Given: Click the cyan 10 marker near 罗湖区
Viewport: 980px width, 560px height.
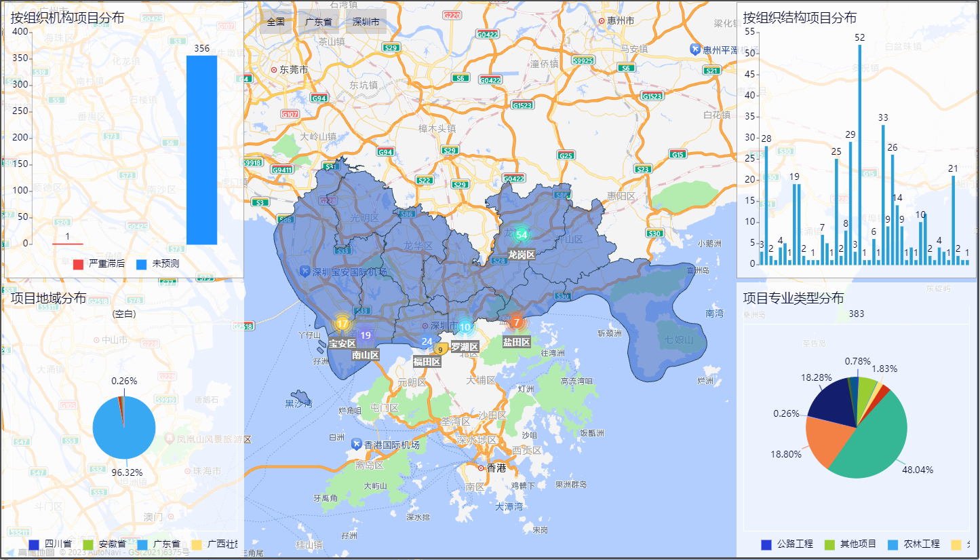Looking at the screenshot, I should [x=465, y=327].
